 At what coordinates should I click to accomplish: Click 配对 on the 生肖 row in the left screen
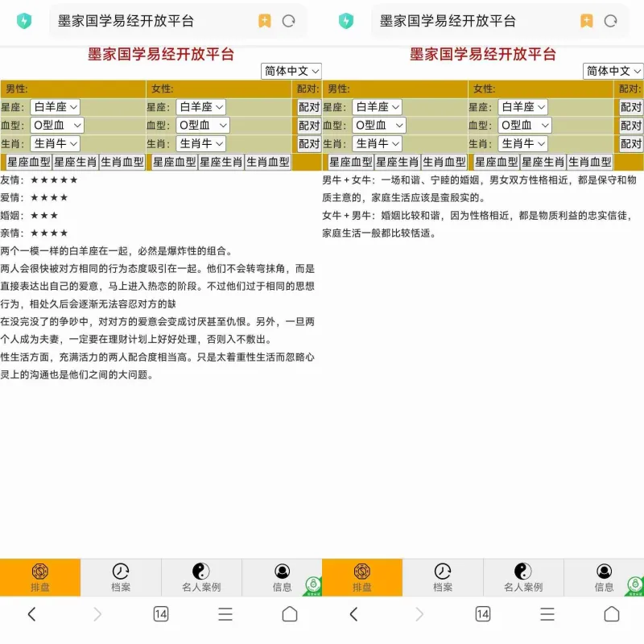pos(309,144)
